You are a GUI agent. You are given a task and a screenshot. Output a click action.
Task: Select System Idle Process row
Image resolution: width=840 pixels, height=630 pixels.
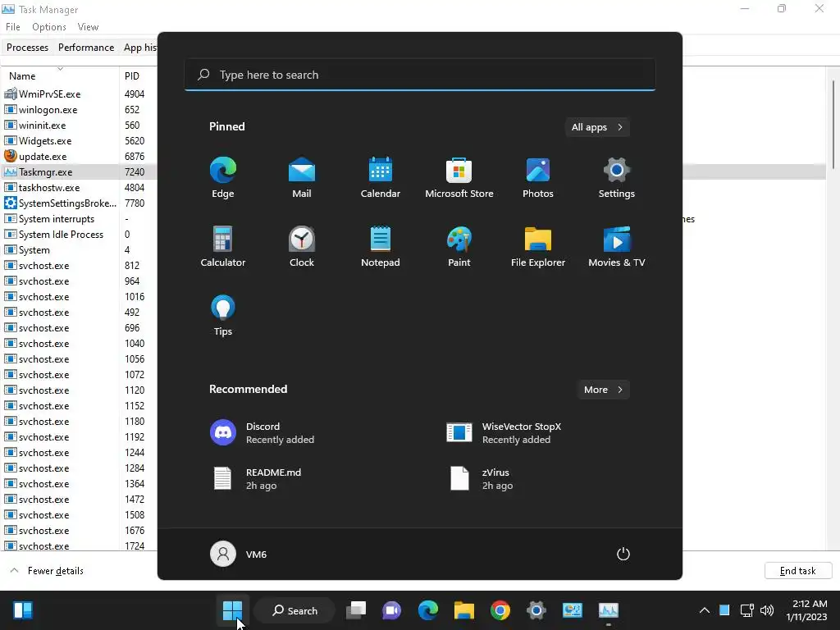[x=80, y=234]
